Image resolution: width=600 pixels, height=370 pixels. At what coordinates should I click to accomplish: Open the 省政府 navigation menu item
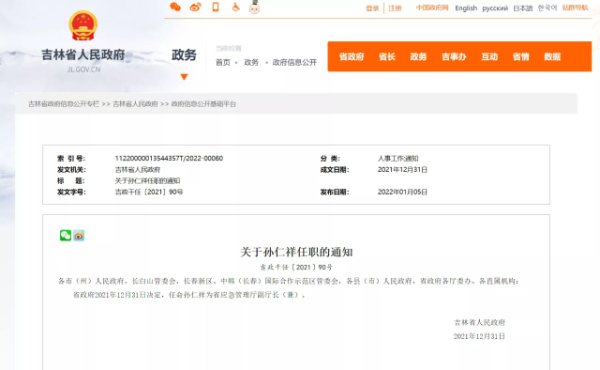click(351, 57)
